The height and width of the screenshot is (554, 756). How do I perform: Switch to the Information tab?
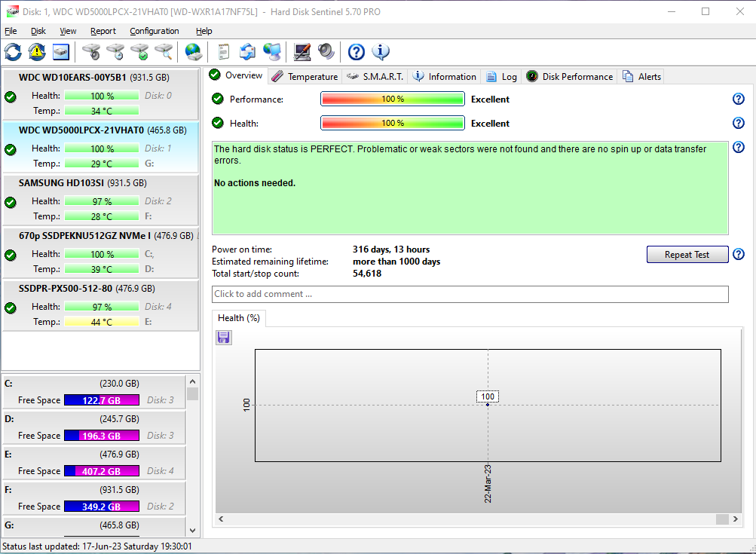[x=445, y=77]
